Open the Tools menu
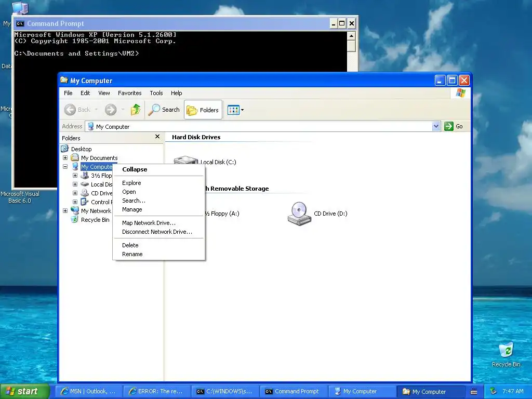This screenshot has height=399, width=532. (156, 93)
